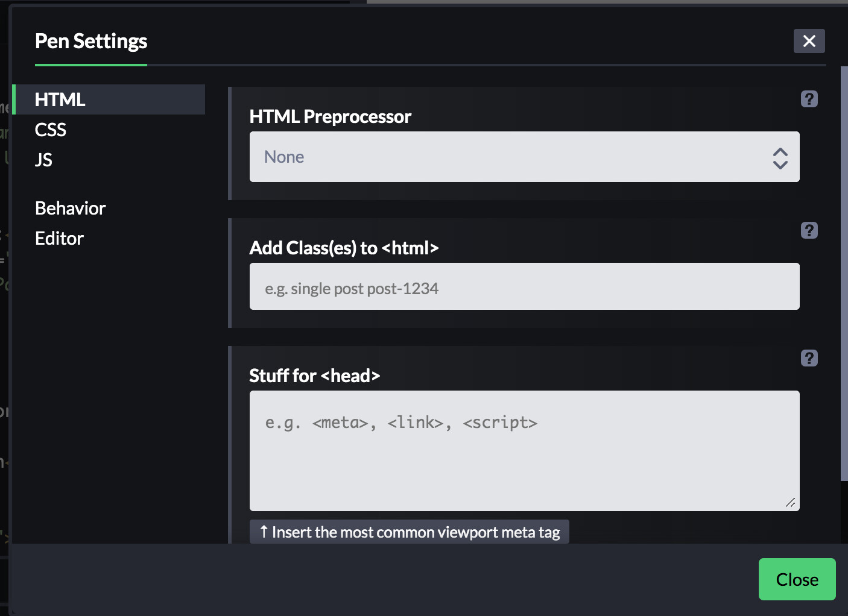
Task: Insert the most common viewport meta tag
Action: (410, 532)
